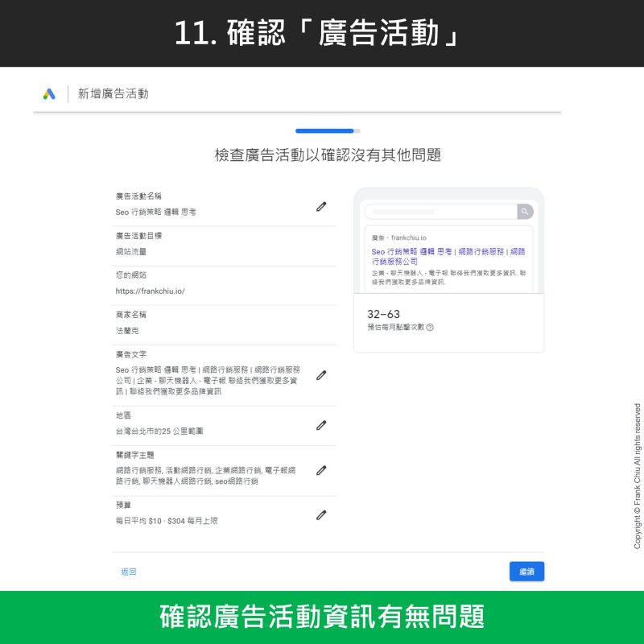Image resolution: width=644 pixels, height=644 pixels.
Task: Click the 廣告 · frankchiu.io label in preview
Action: tap(399, 238)
